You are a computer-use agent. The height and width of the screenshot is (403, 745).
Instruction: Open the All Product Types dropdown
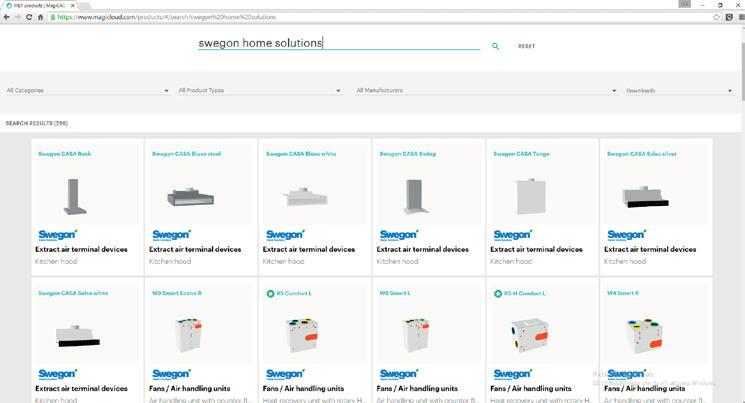click(259, 90)
